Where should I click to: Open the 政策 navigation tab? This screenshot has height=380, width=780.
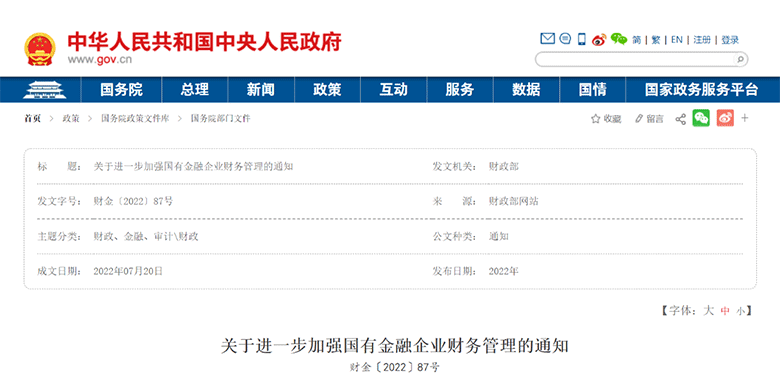(327, 90)
